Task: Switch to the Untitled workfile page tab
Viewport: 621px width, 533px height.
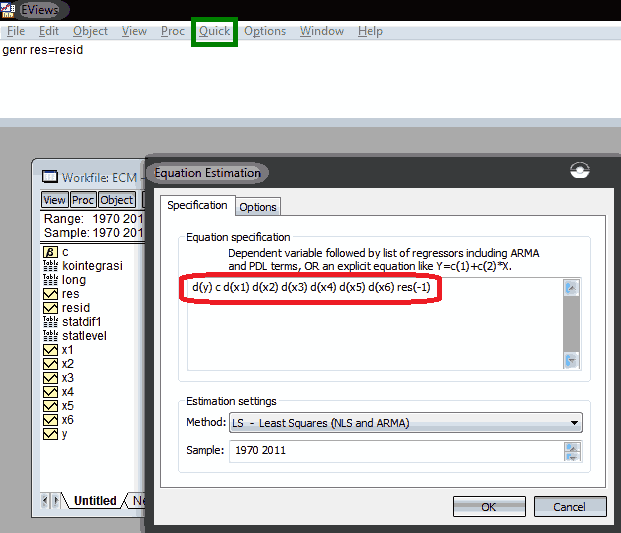Action: pos(95,501)
